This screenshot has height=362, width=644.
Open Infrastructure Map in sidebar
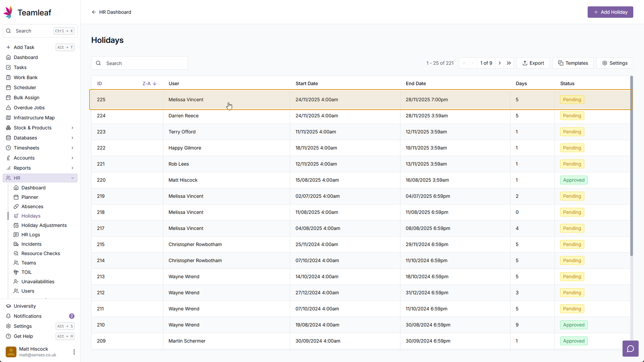pos(34,118)
